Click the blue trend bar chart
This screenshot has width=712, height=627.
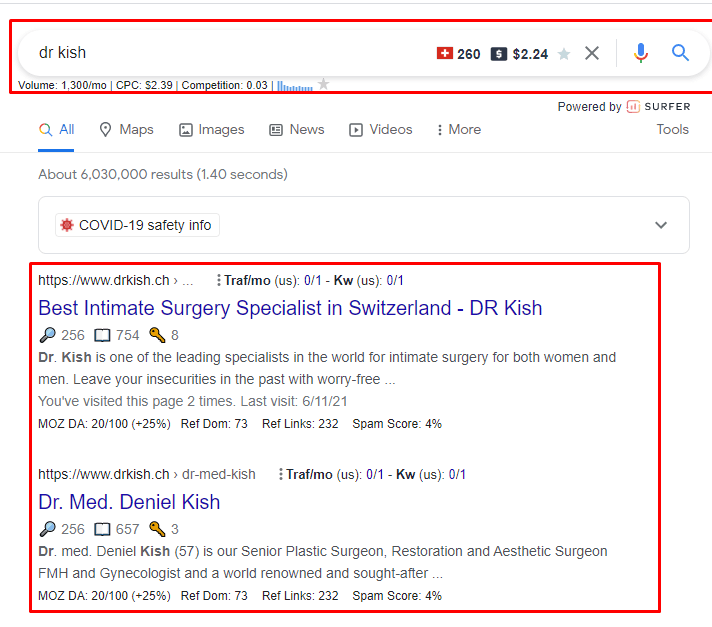(x=295, y=86)
